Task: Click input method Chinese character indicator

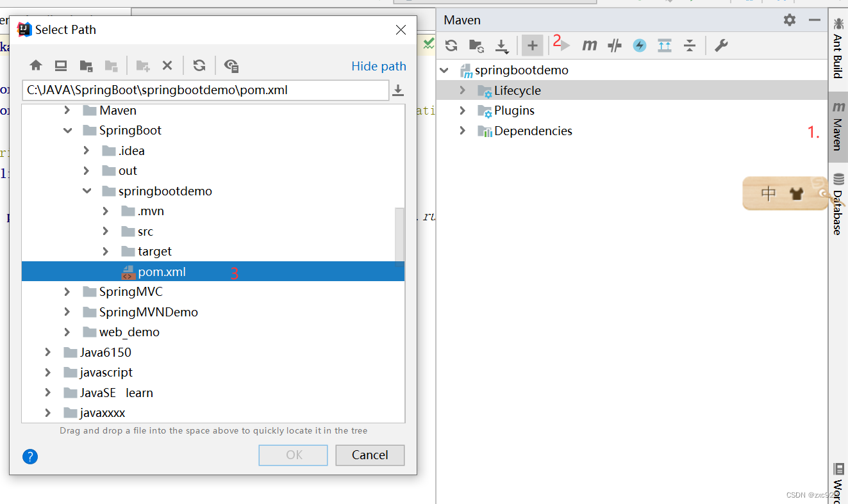Action: [x=769, y=193]
